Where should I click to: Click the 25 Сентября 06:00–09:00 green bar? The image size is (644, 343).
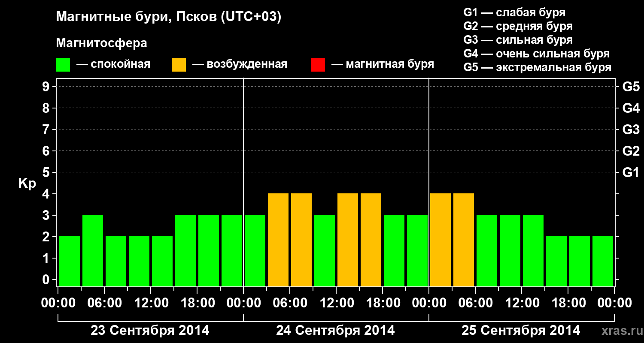tap(487, 250)
